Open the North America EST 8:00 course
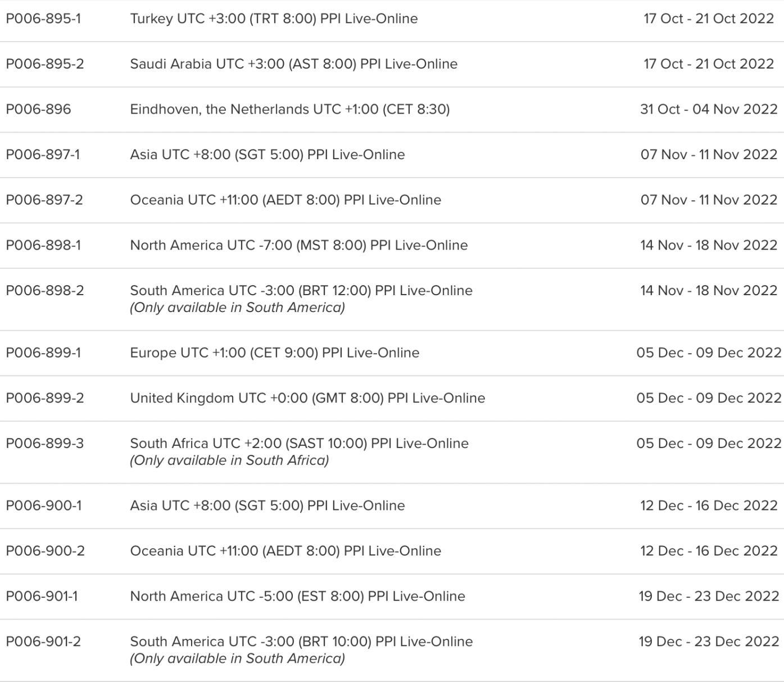This screenshot has height=682, width=784. [x=297, y=596]
